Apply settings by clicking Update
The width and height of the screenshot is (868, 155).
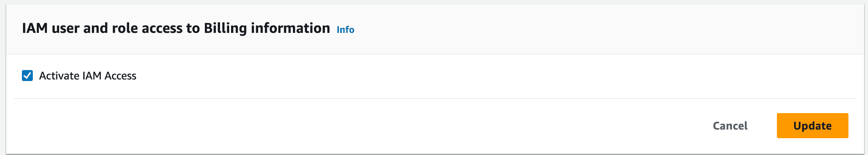812,126
